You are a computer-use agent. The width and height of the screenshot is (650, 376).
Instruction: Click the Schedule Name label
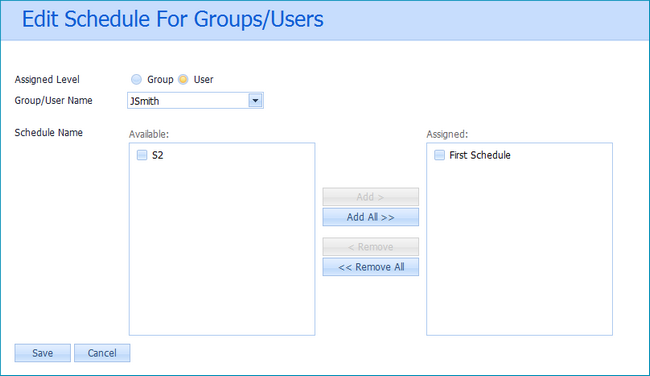49,133
